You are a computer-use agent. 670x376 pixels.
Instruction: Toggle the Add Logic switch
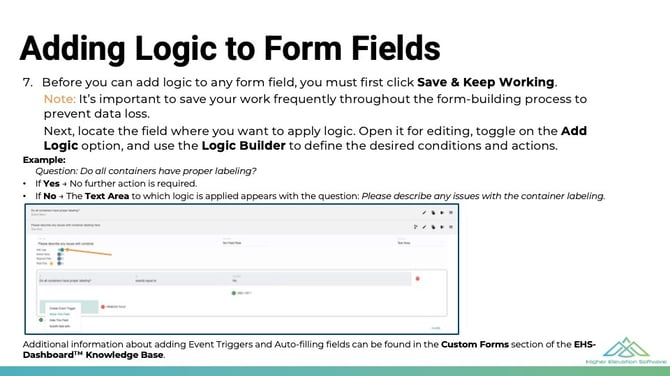pyautogui.click(x=61, y=250)
